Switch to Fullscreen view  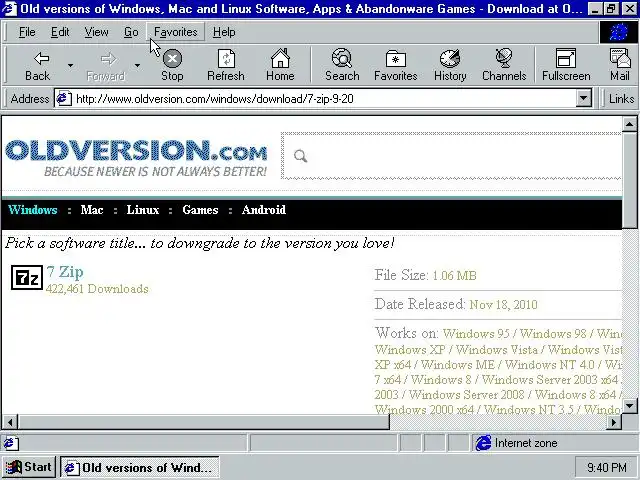tap(566, 65)
